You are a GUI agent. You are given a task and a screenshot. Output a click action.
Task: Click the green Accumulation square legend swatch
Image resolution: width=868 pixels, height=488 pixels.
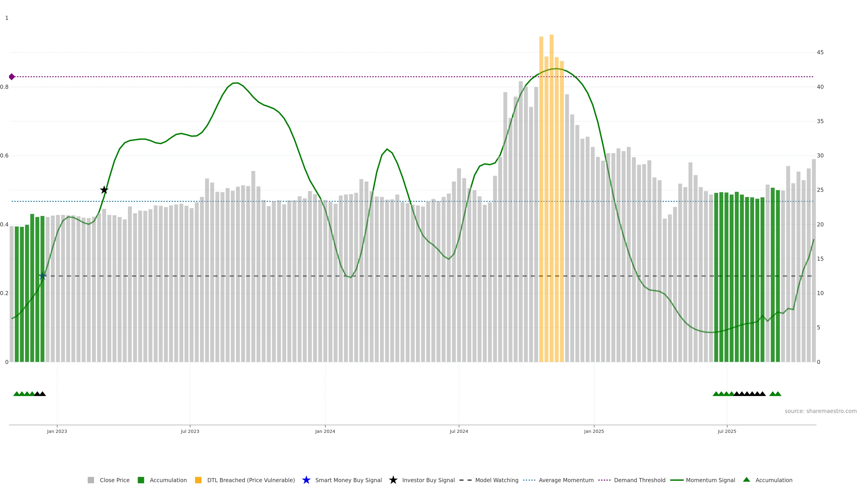click(x=141, y=480)
